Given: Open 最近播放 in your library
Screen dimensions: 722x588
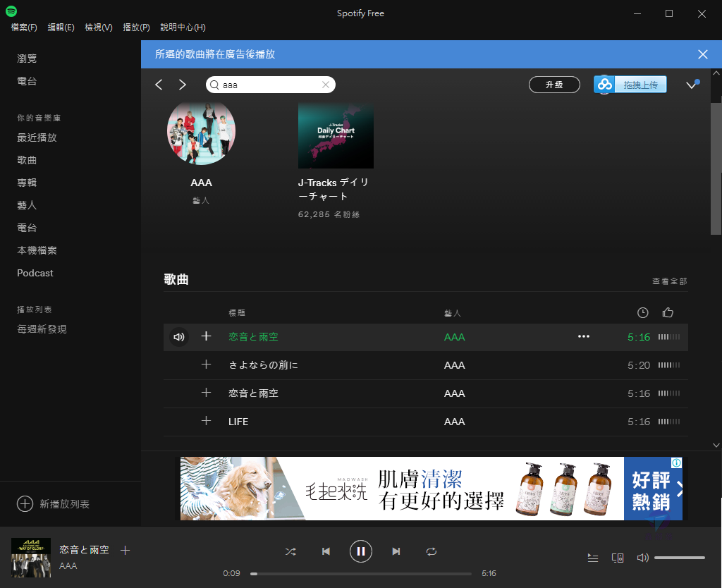Looking at the screenshot, I should [x=37, y=137].
